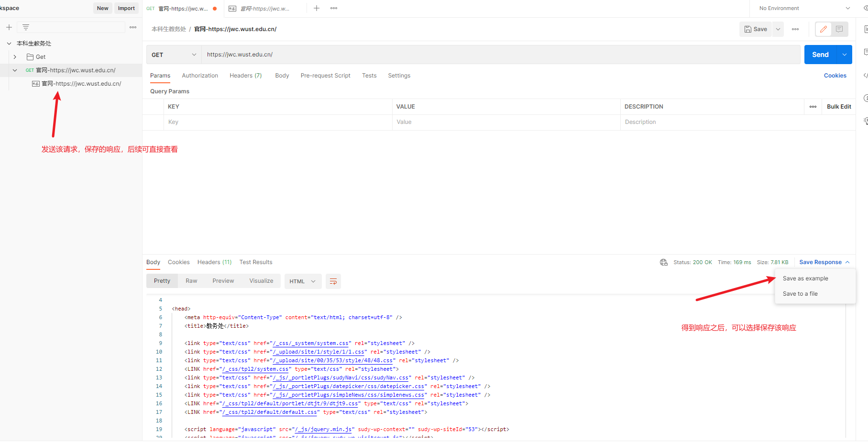The height and width of the screenshot is (444, 868).
Task: Open the request Cookies link
Action: (x=835, y=76)
